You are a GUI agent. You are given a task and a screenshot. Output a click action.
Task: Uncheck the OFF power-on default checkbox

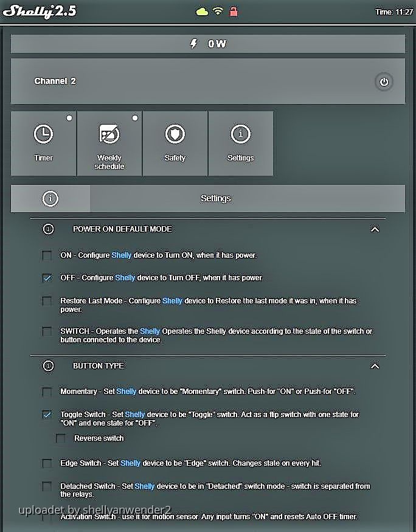[47, 278]
